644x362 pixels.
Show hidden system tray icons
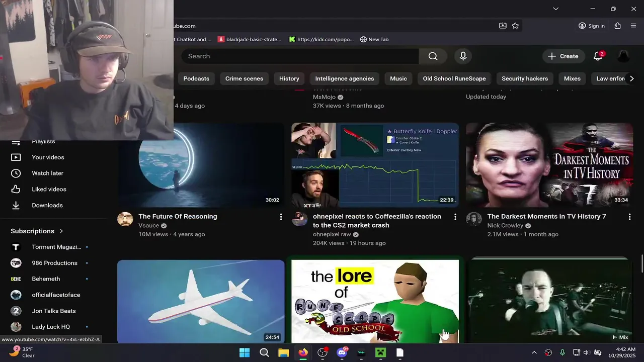pyautogui.click(x=534, y=352)
